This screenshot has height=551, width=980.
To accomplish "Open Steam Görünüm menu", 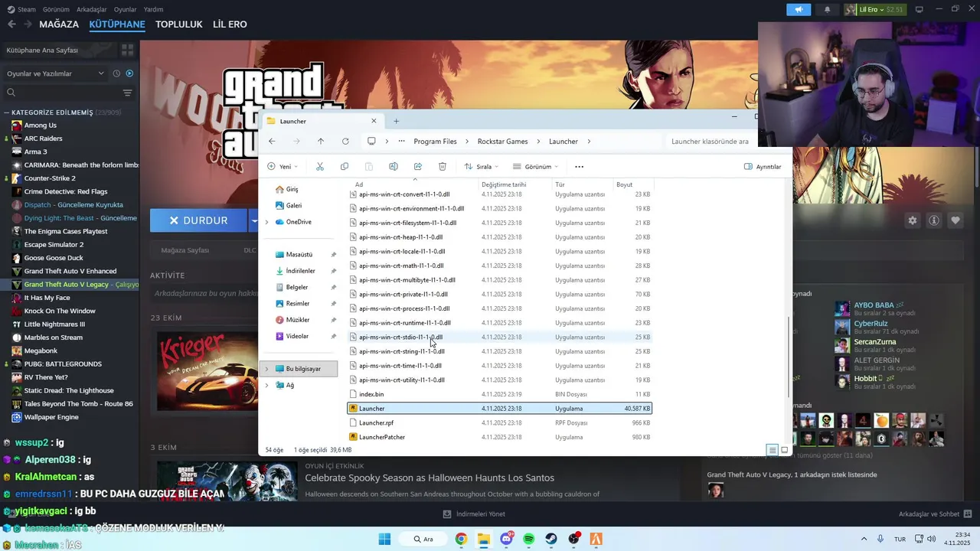I will [56, 9].
